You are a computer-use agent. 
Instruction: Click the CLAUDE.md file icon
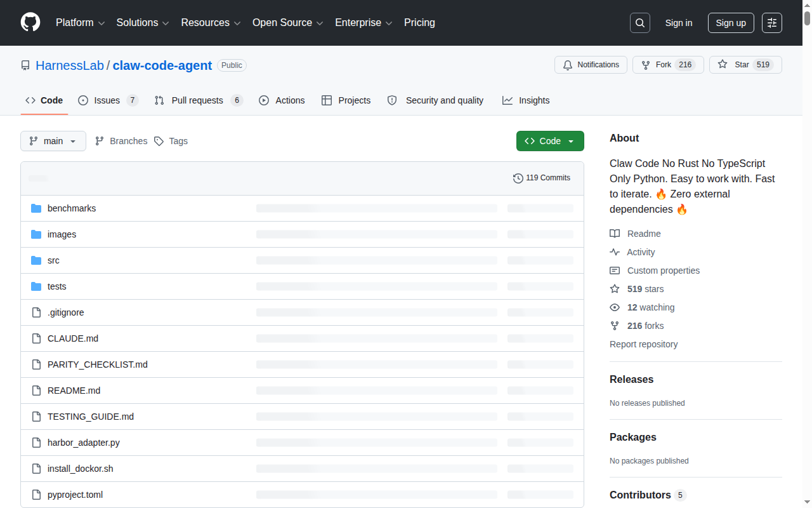coord(36,338)
